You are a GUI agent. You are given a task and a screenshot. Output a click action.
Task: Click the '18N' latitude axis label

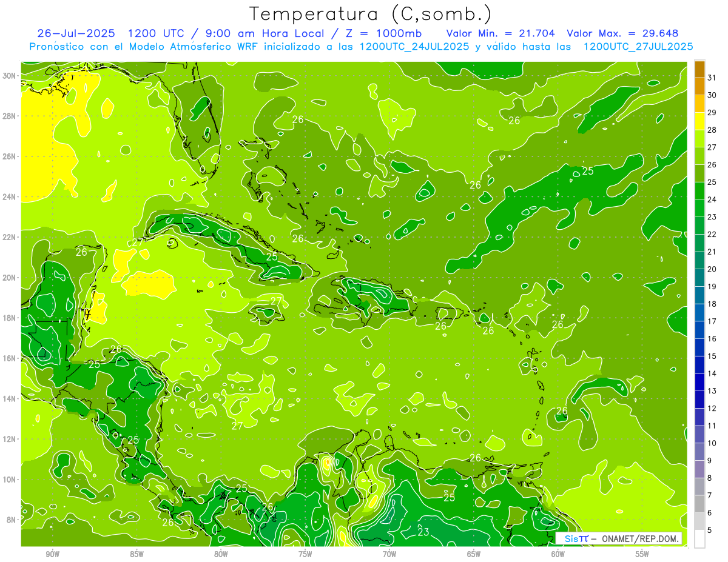[9, 318]
